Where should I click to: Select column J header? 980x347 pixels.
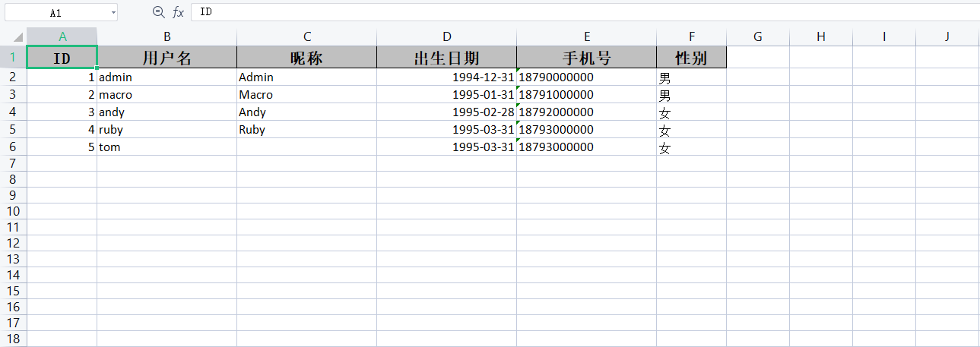pyautogui.click(x=947, y=36)
